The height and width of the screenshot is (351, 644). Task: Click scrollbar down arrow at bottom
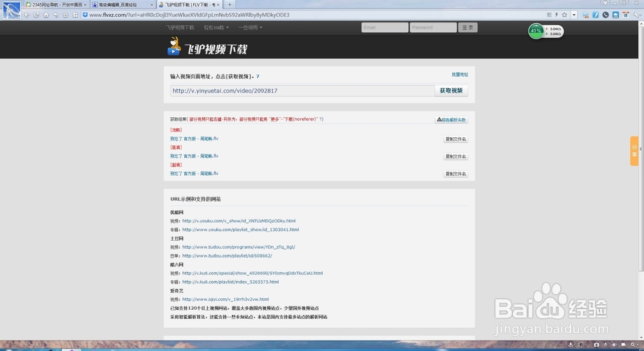[641, 337]
